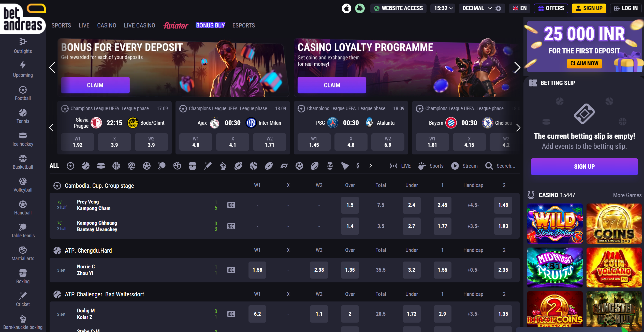Viewport: 644px width, 332px height.
Task: Open match tracker icon for Norrie C match
Action: point(231,270)
